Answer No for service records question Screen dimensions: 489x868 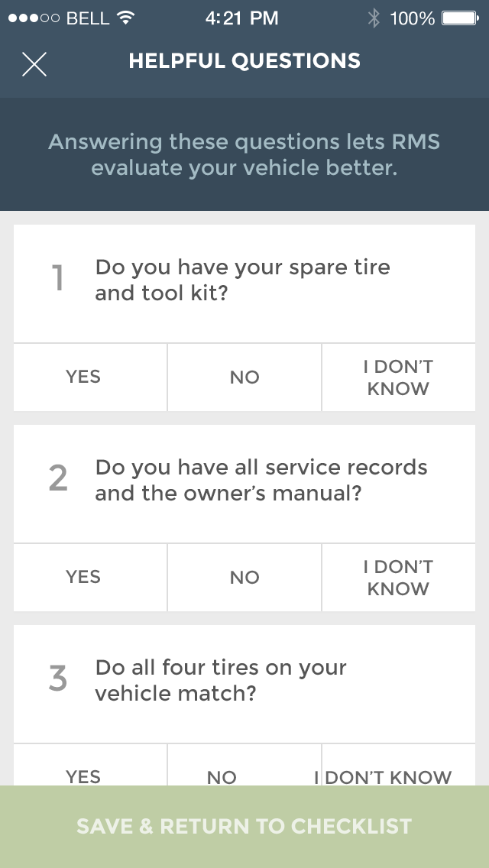tap(244, 577)
